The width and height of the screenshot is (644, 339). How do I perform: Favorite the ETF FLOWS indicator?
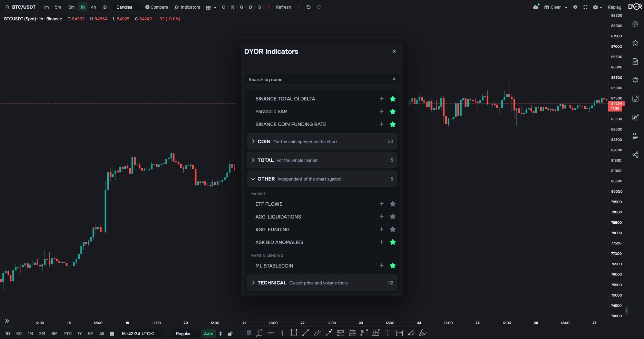coord(393,204)
